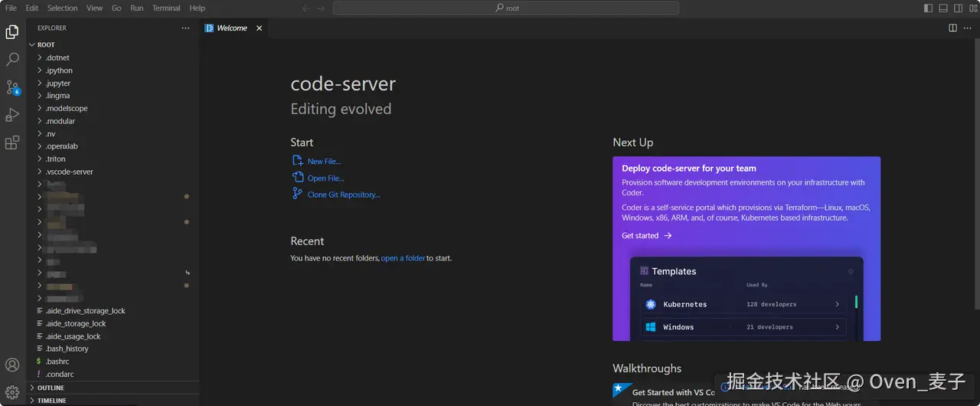The height and width of the screenshot is (406, 980).
Task: Click the open a folder link
Action: coord(403,258)
